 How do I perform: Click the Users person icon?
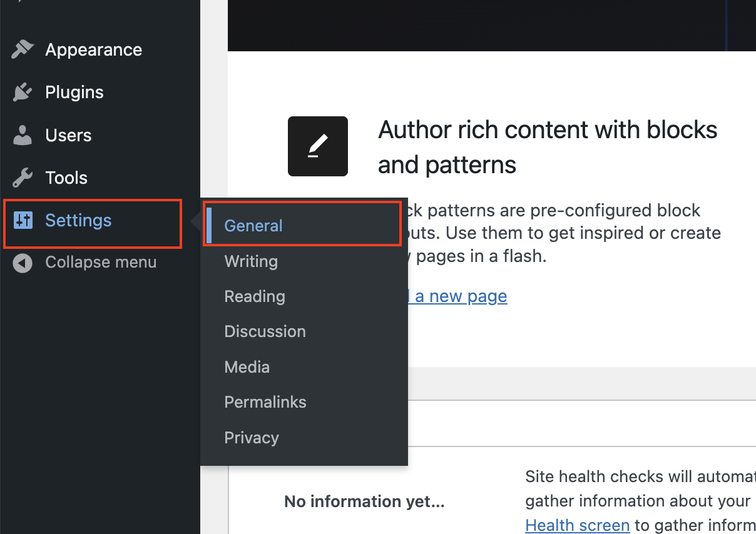coord(23,135)
